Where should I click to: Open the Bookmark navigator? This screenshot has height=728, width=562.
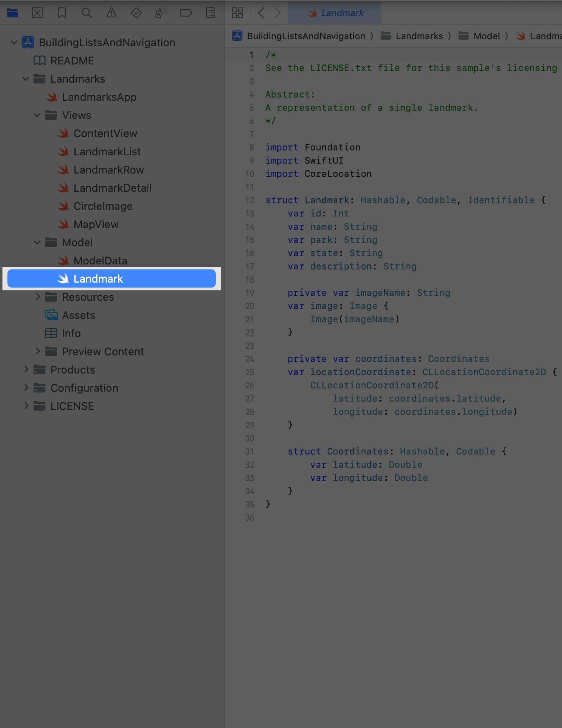62,13
